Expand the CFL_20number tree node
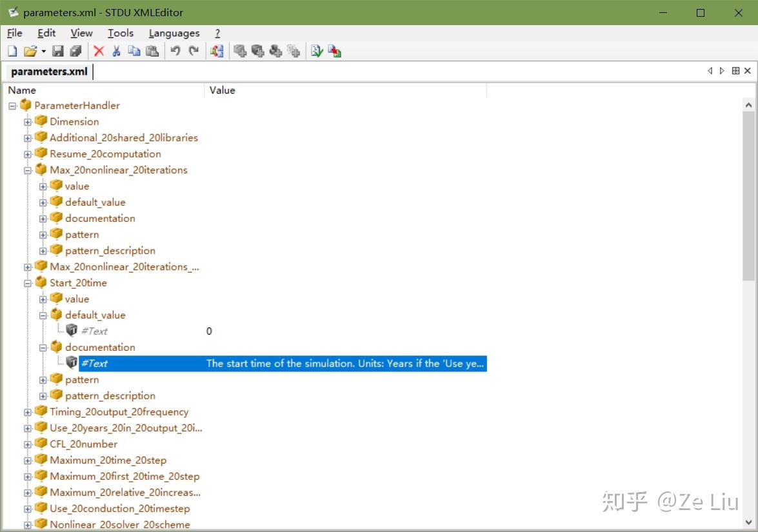The image size is (758, 532). (x=27, y=444)
